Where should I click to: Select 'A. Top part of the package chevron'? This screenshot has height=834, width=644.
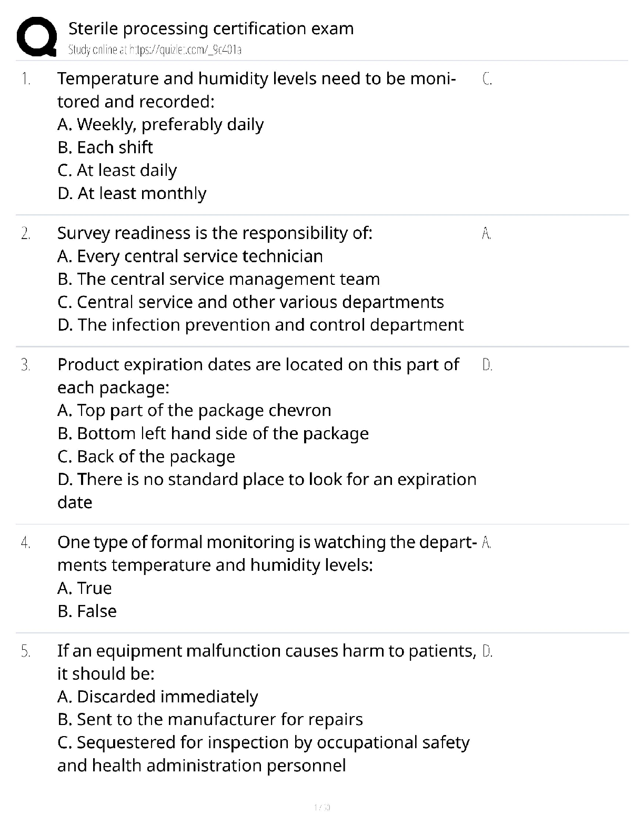pyautogui.click(x=194, y=411)
